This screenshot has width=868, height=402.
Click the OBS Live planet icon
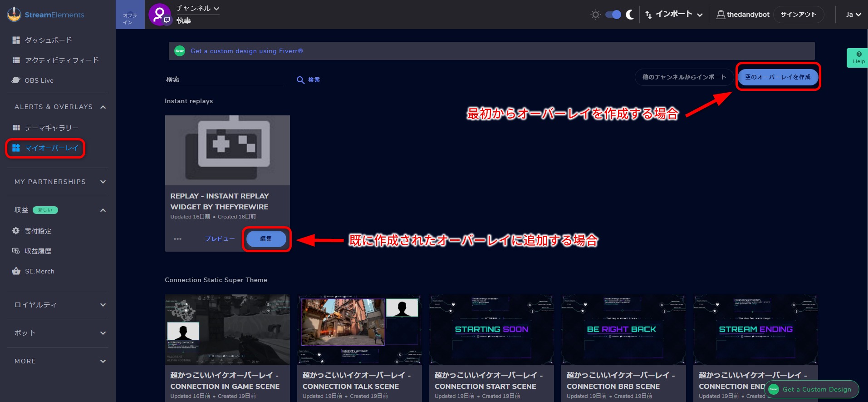[x=16, y=80]
